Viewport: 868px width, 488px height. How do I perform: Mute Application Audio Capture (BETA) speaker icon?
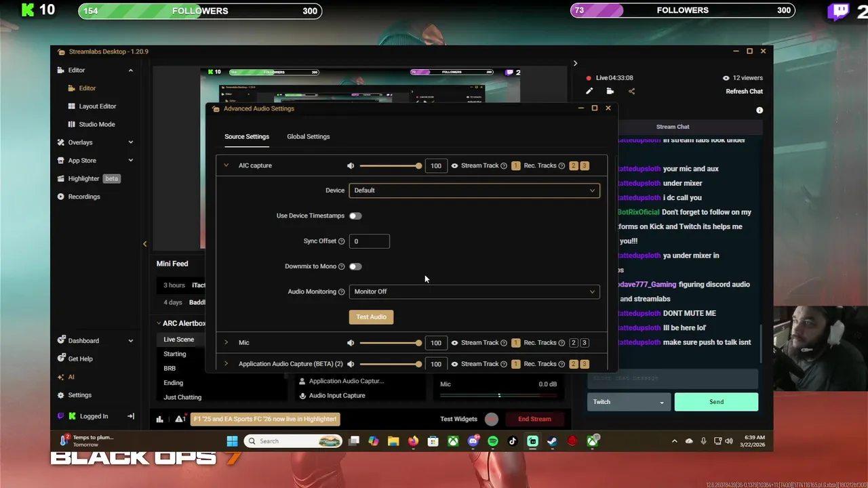(351, 364)
